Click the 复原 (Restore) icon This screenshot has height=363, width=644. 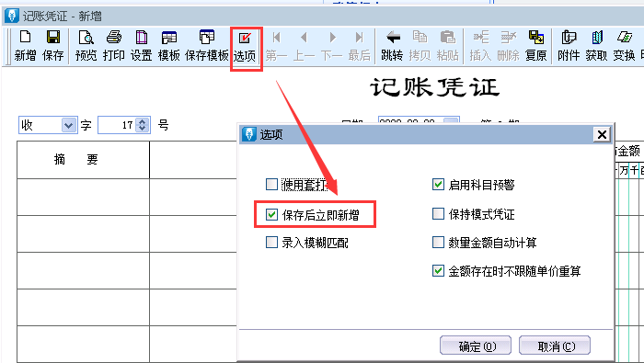(536, 46)
